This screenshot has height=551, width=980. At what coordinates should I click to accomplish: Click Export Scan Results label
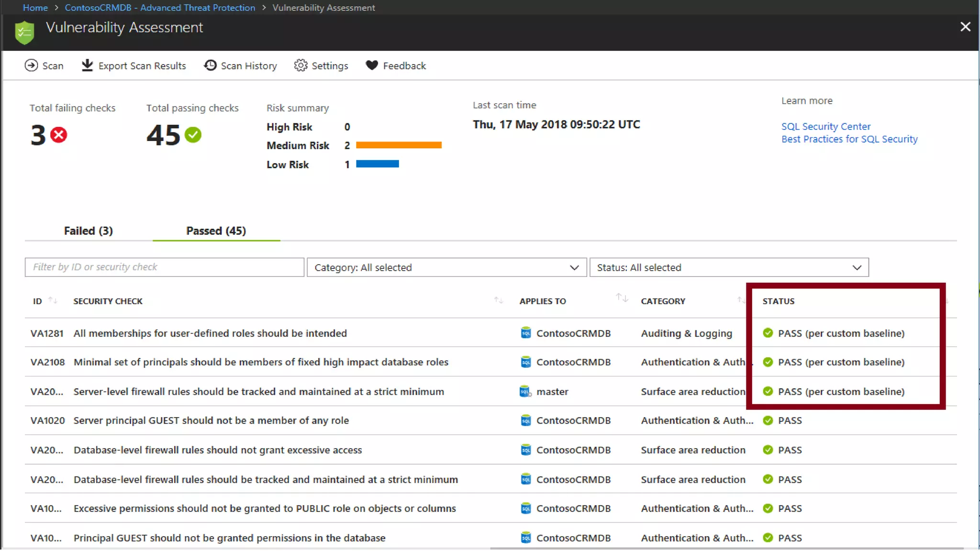[142, 66]
